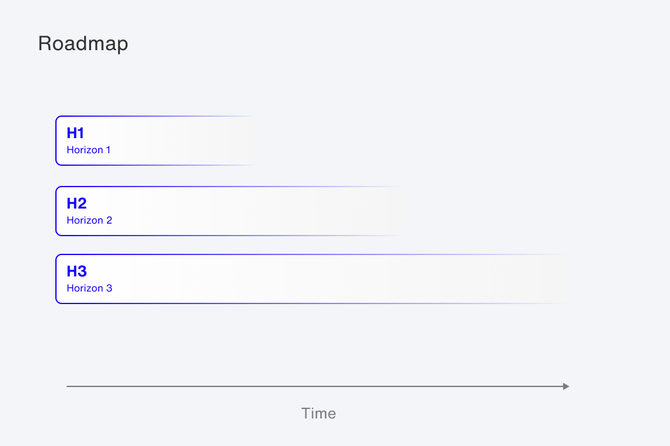
Task: Select the middle of the H1 bar
Action: (157, 140)
